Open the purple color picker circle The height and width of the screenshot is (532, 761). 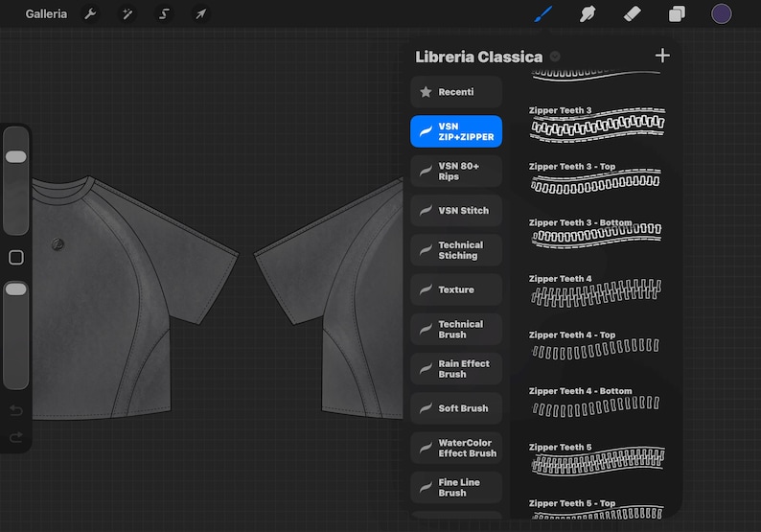pyautogui.click(x=721, y=14)
